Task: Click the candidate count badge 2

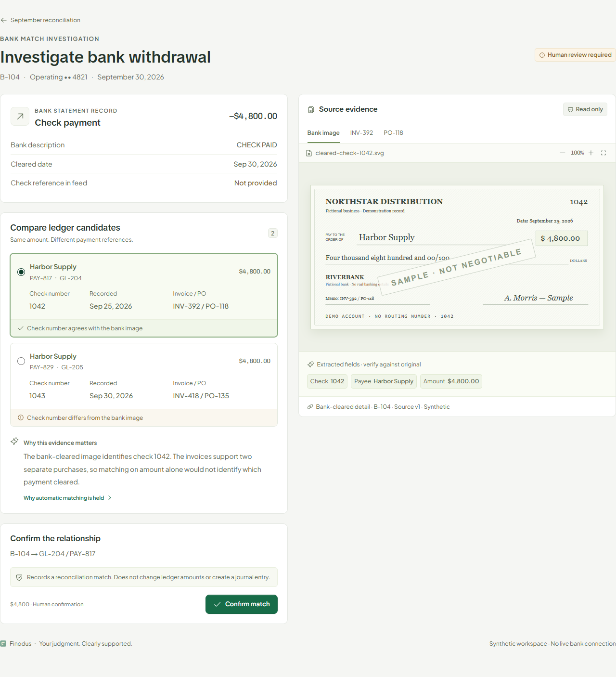Action: click(272, 233)
